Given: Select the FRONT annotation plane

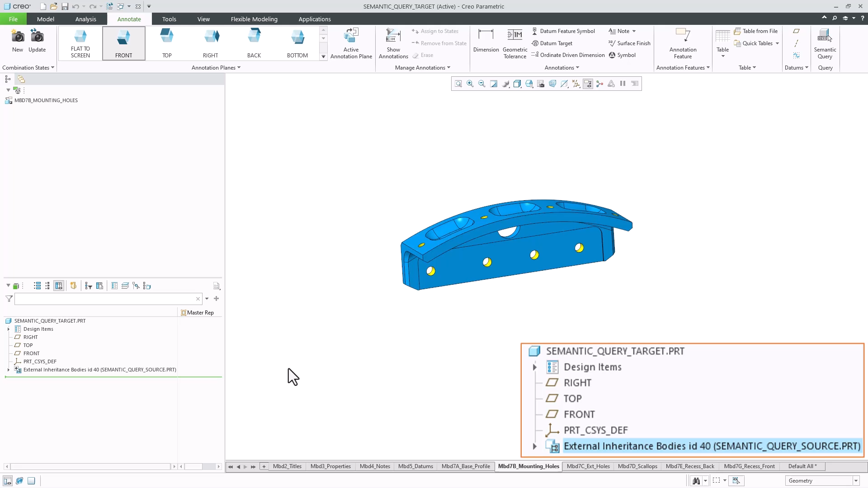Looking at the screenshot, I should pyautogui.click(x=124, y=43).
